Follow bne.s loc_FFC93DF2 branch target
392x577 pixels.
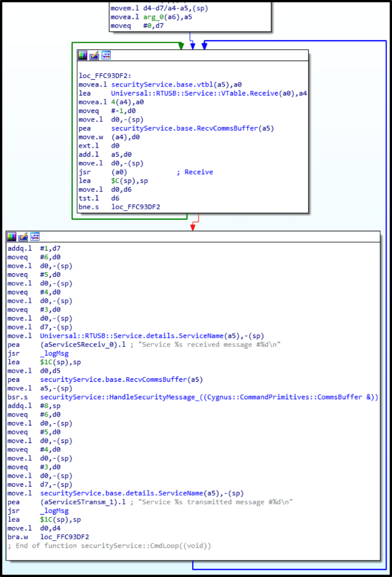(x=136, y=207)
